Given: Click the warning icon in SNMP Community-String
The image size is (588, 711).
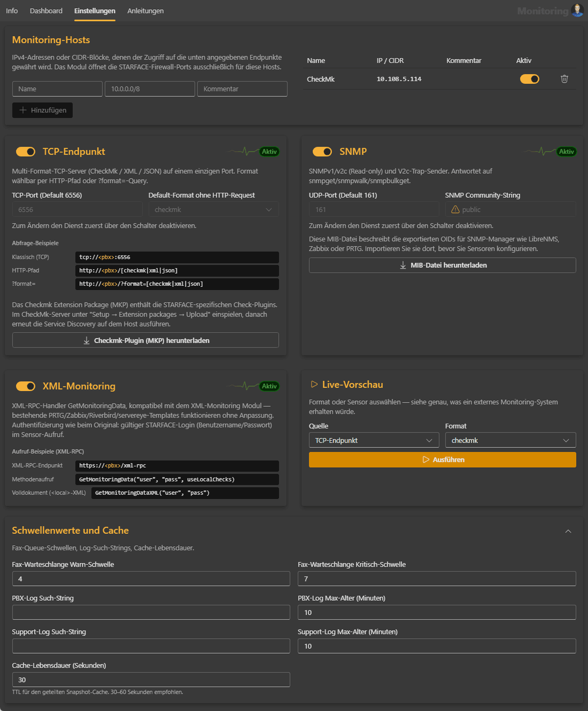Looking at the screenshot, I should click(455, 210).
